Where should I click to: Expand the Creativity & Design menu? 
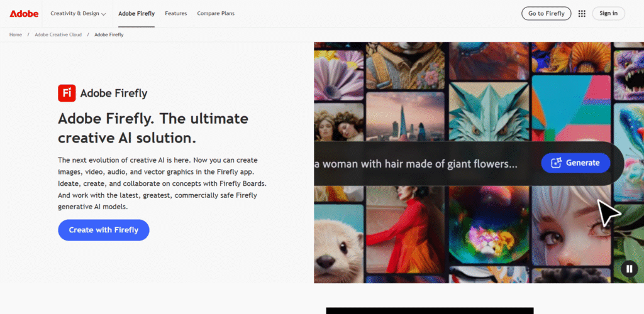(x=78, y=14)
